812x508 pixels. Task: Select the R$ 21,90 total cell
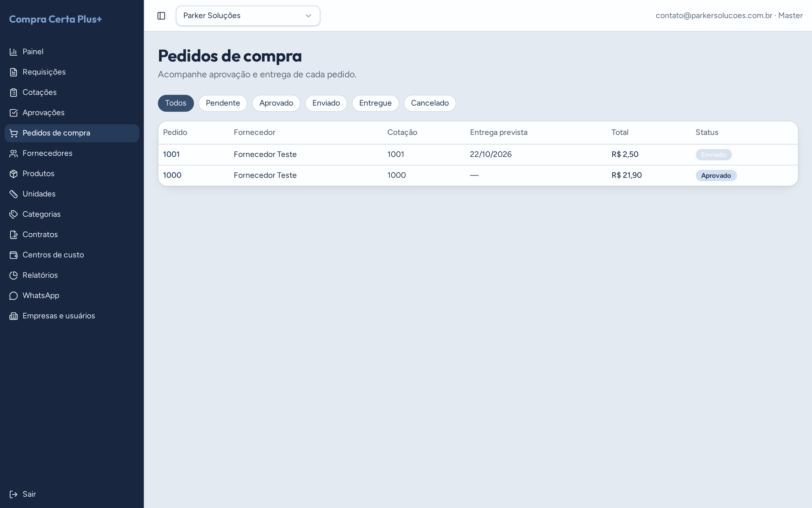pyautogui.click(x=626, y=175)
